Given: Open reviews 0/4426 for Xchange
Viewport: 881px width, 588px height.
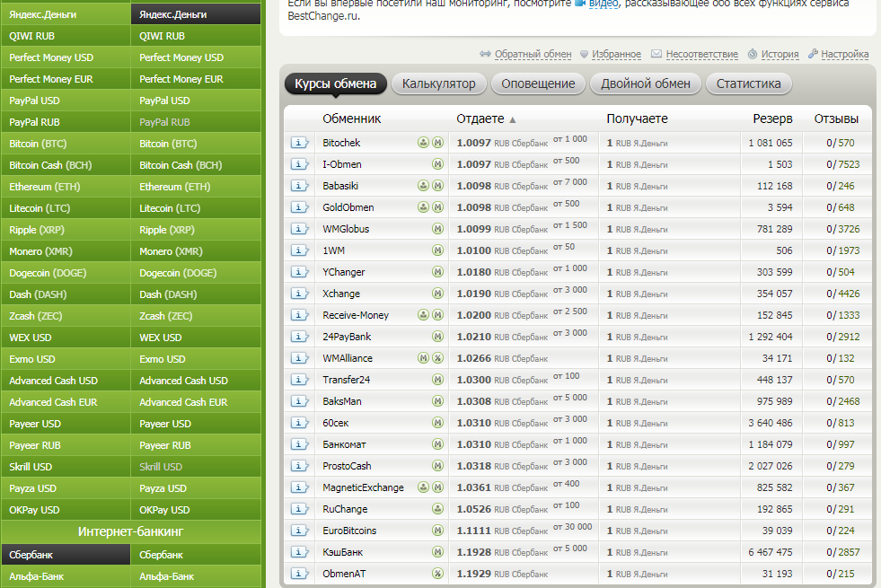Looking at the screenshot, I should tap(842, 294).
